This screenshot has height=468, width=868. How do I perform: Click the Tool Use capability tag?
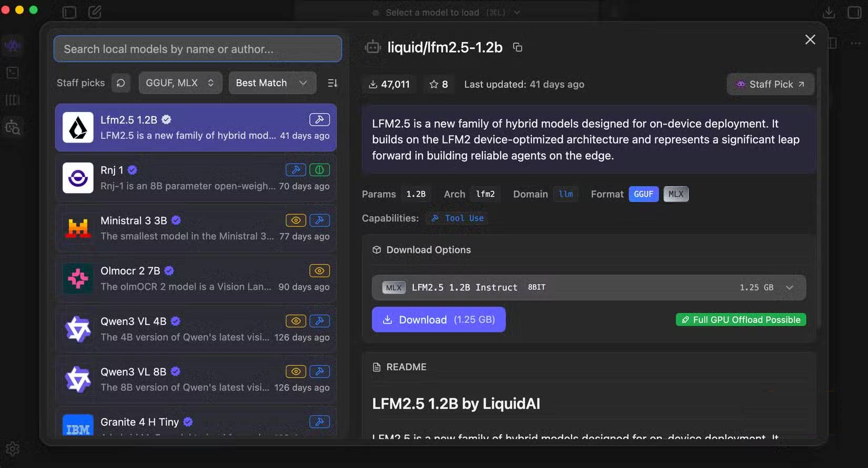tap(457, 218)
